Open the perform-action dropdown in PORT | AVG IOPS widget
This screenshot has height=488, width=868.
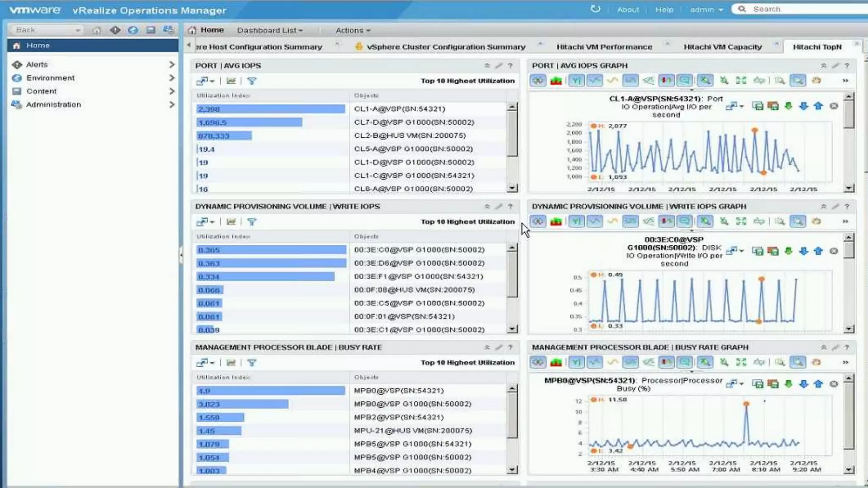[x=206, y=81]
